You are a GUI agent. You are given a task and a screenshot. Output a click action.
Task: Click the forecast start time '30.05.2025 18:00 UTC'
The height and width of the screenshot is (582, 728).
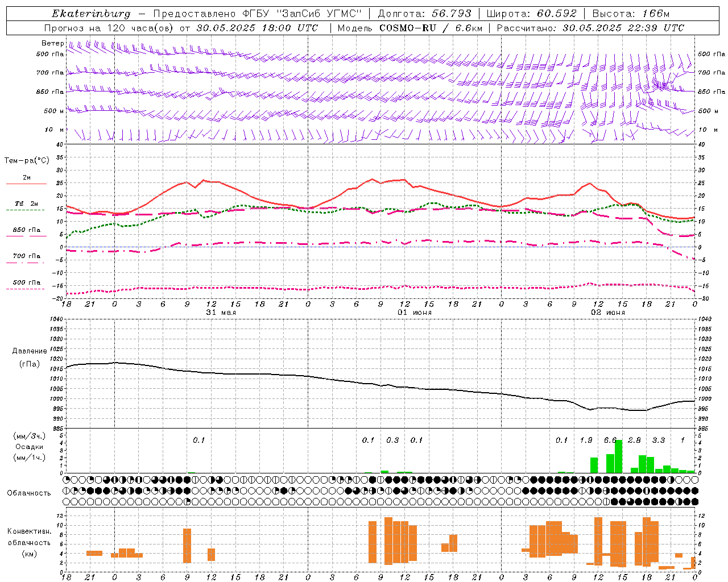[257, 28]
